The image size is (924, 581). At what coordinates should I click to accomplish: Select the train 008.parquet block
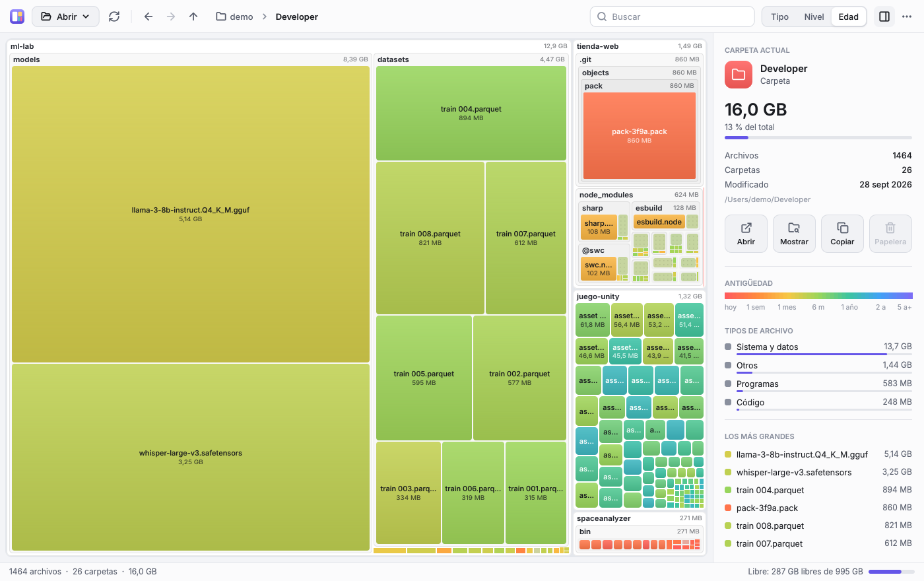430,238
